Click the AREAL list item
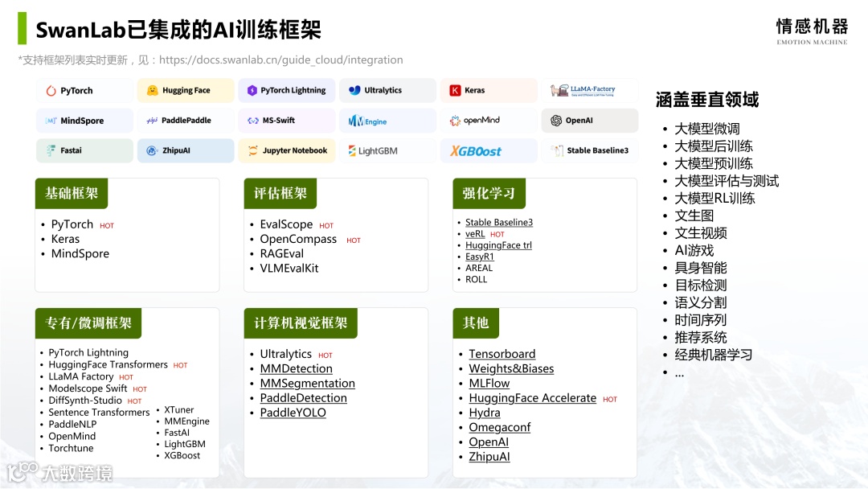 479,268
